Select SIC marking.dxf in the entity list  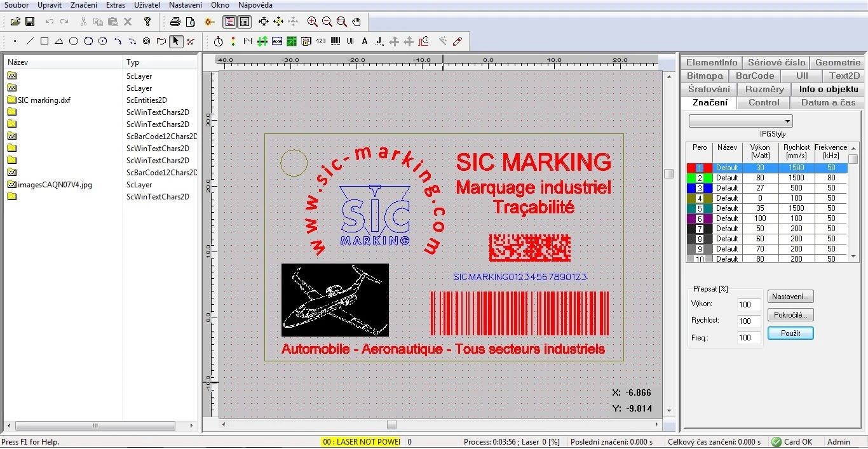(x=44, y=100)
